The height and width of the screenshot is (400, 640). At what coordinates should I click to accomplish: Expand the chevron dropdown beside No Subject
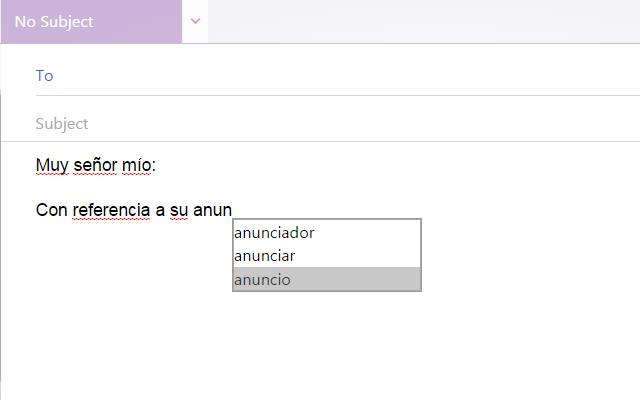(x=195, y=21)
